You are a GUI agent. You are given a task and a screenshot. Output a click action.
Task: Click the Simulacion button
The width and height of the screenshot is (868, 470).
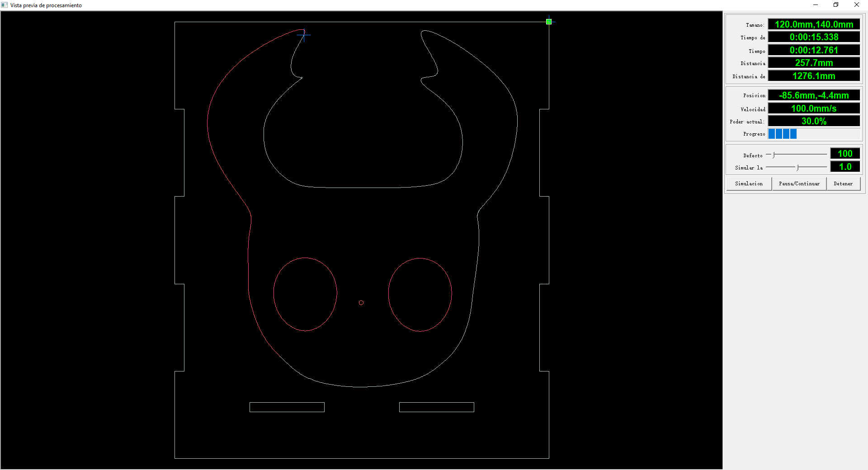(x=749, y=184)
